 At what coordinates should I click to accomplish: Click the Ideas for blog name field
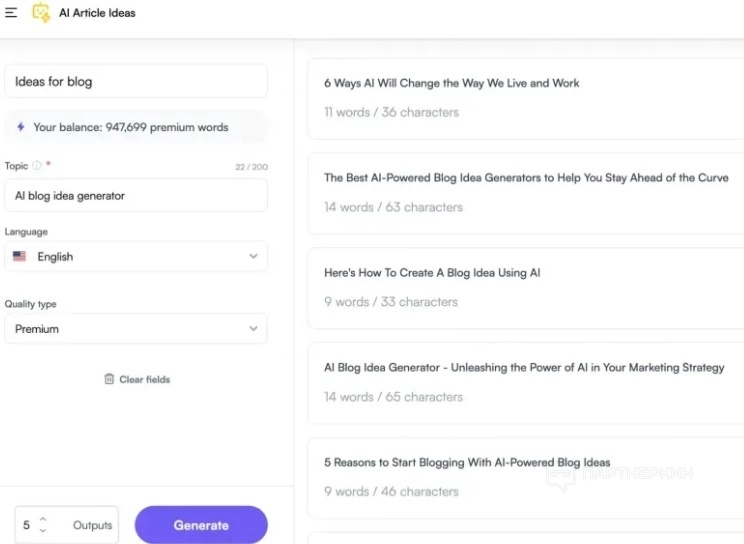point(136,81)
